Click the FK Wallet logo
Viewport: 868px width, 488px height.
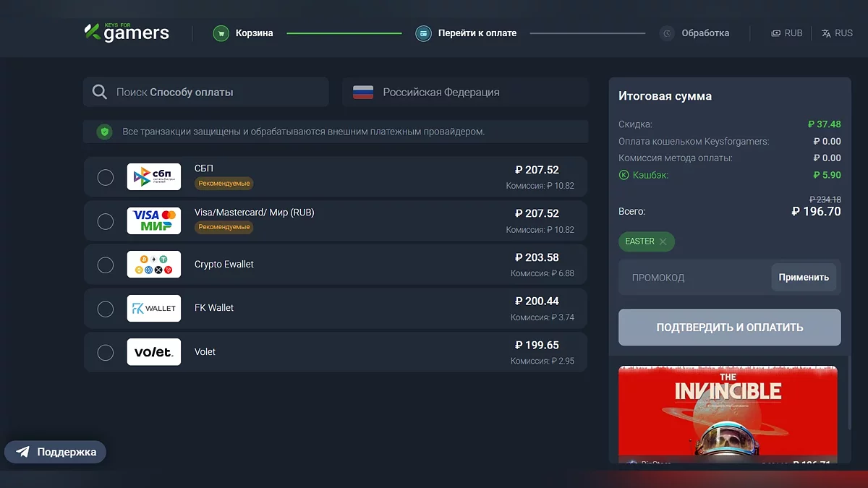click(x=153, y=308)
